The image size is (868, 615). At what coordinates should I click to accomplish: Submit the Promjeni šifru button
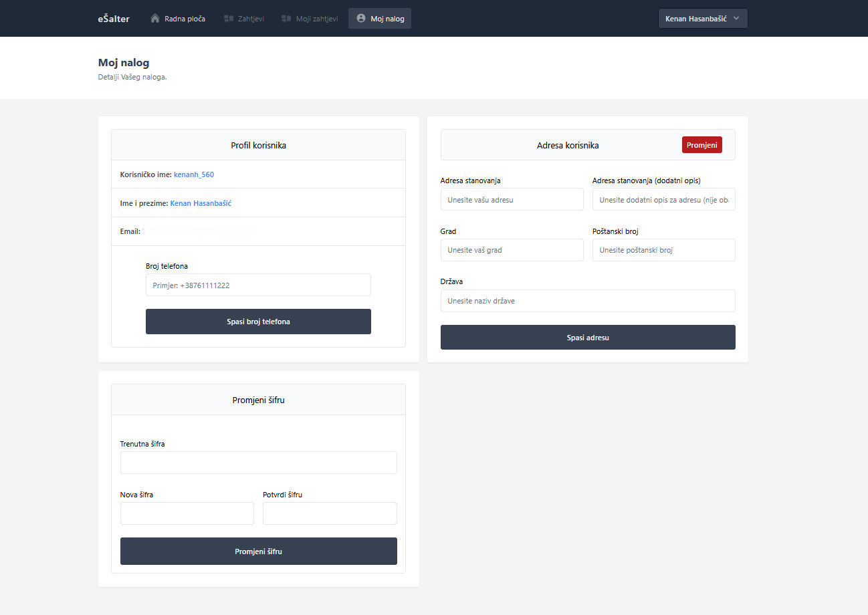pos(258,551)
